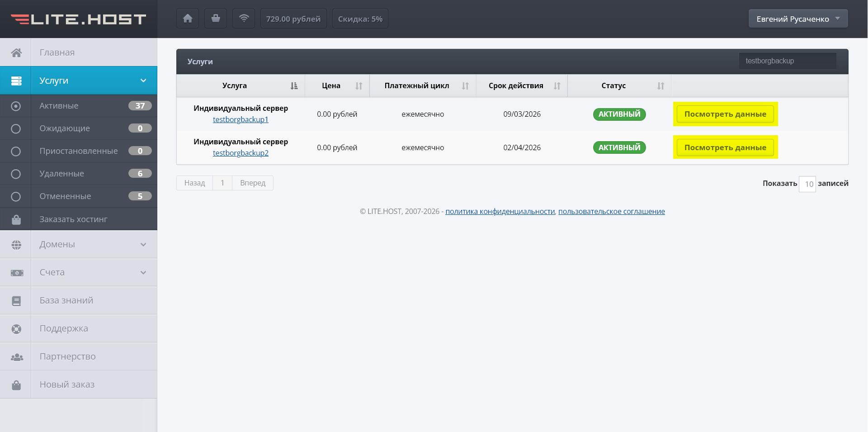This screenshot has height=432, width=868.
Task: Select Удаленные services filter radio
Action: 16,174
